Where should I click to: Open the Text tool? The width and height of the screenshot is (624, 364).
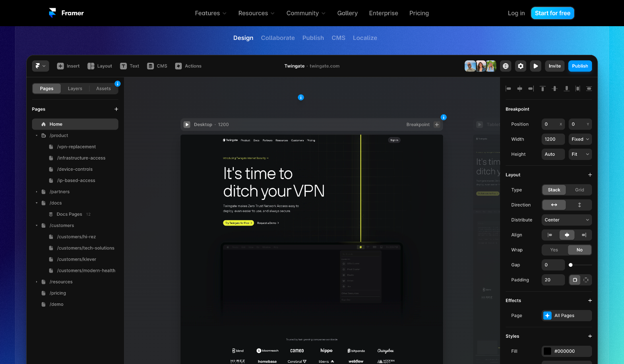(x=129, y=66)
